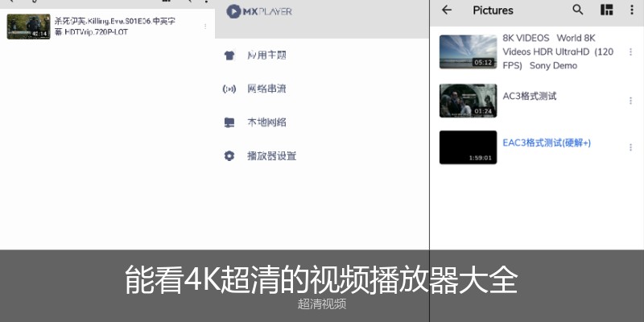Play the black EAC3 video thumbnail
This screenshot has height=322, width=644.
tap(468, 147)
